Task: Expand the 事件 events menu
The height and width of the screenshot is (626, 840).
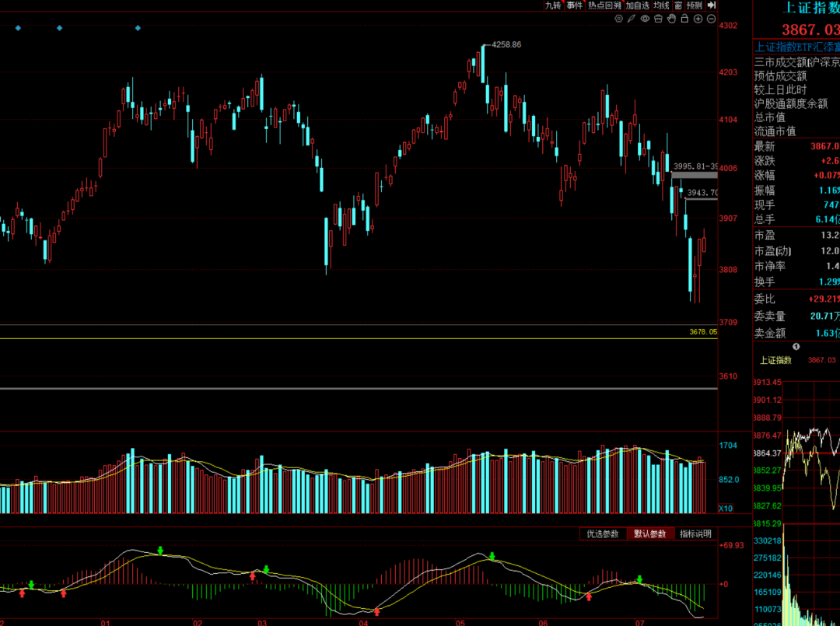Action: click(574, 5)
